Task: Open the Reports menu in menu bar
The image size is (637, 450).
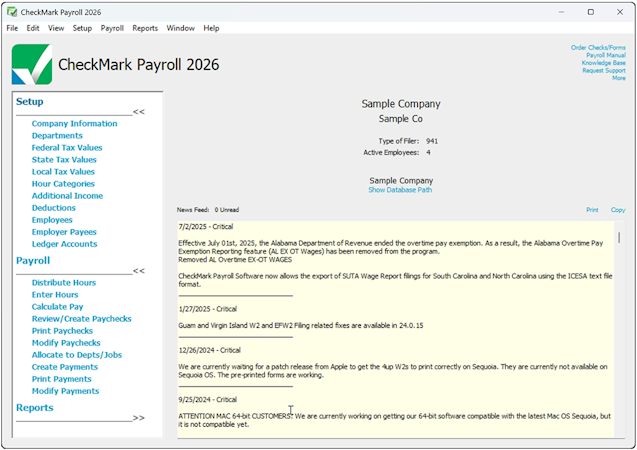Action: [145, 28]
